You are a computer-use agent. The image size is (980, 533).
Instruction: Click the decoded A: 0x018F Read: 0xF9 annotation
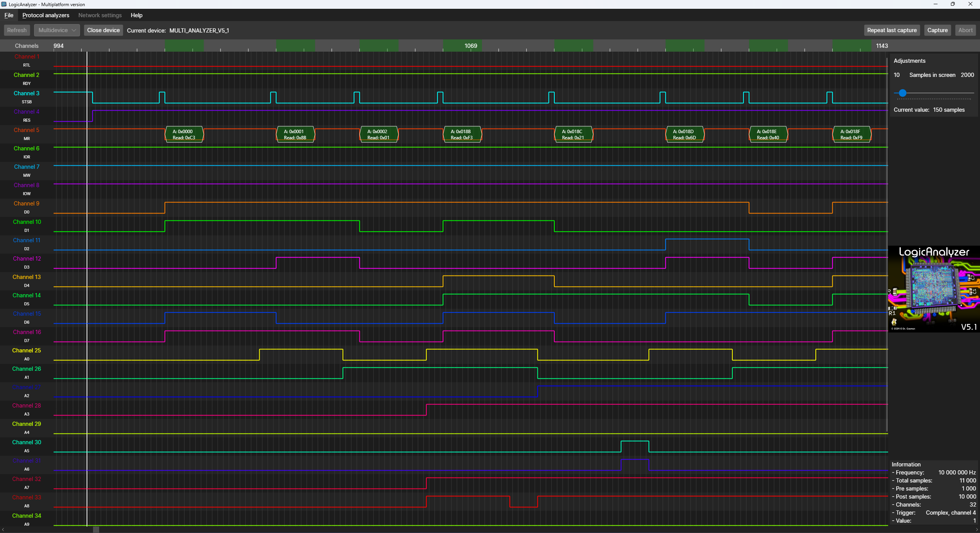[852, 134]
